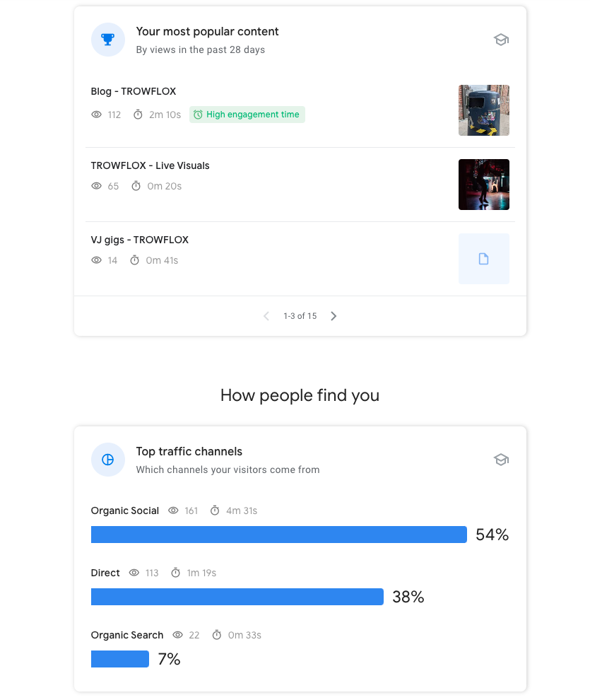Click the Organic Social 54% bar

pyautogui.click(x=278, y=535)
